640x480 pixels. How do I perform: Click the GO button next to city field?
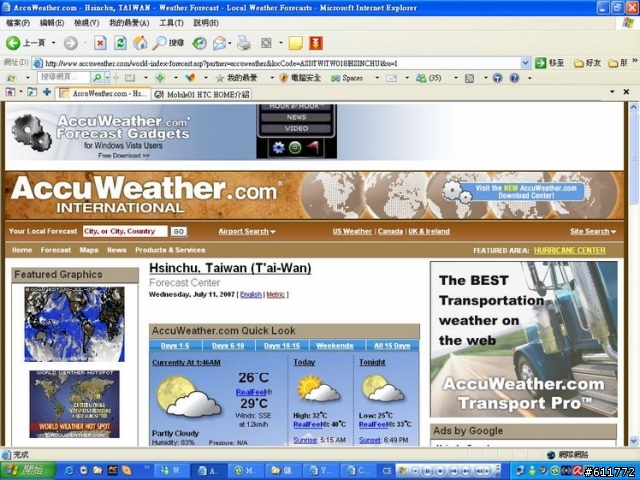pos(179,231)
